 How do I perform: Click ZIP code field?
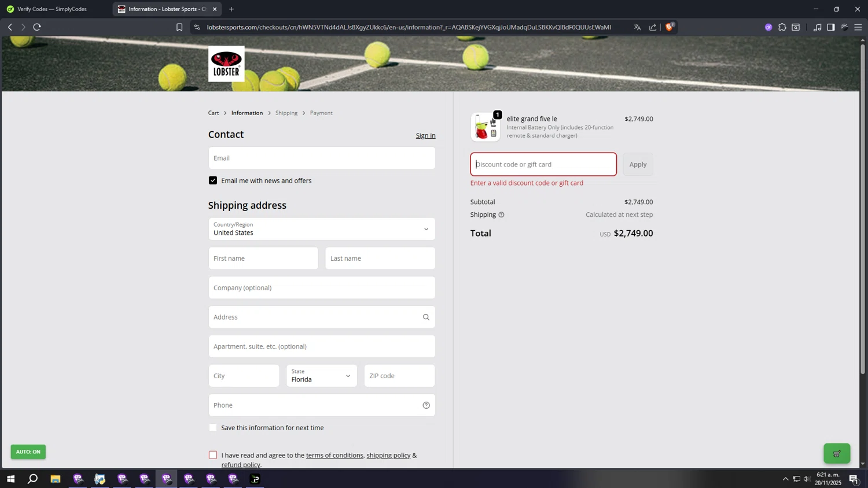tap(399, 376)
